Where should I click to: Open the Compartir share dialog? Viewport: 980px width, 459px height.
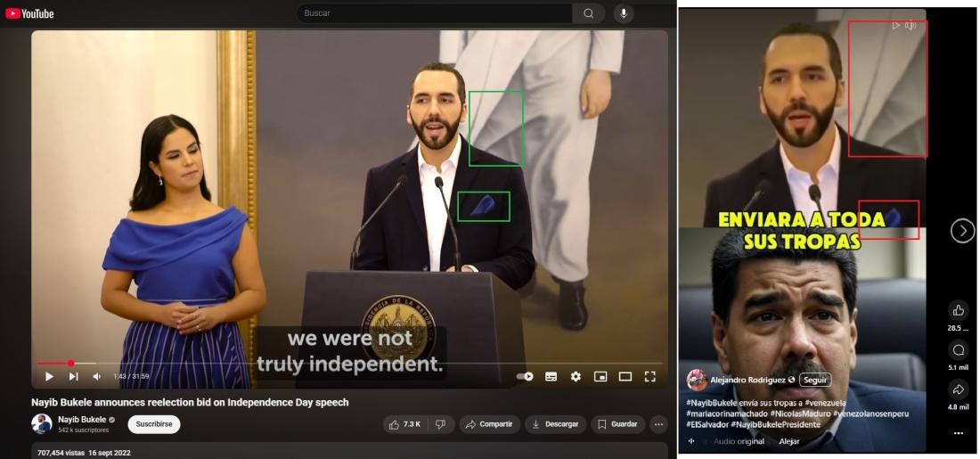coord(489,424)
